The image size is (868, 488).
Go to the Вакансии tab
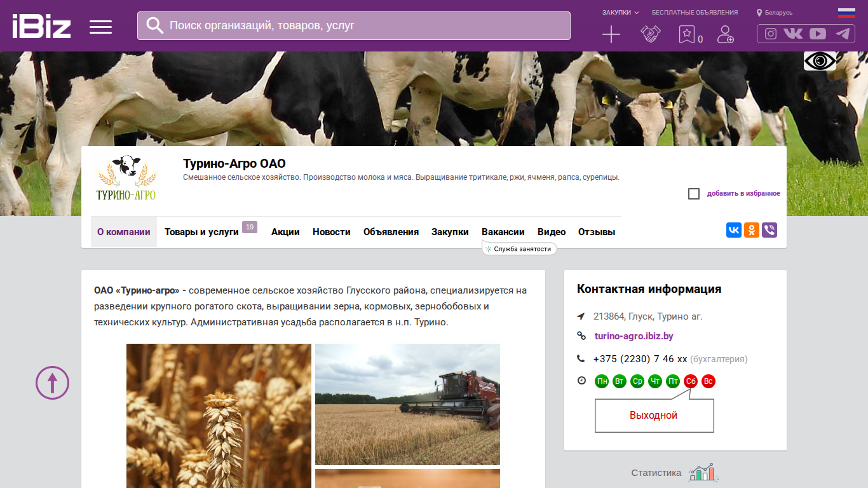click(503, 232)
